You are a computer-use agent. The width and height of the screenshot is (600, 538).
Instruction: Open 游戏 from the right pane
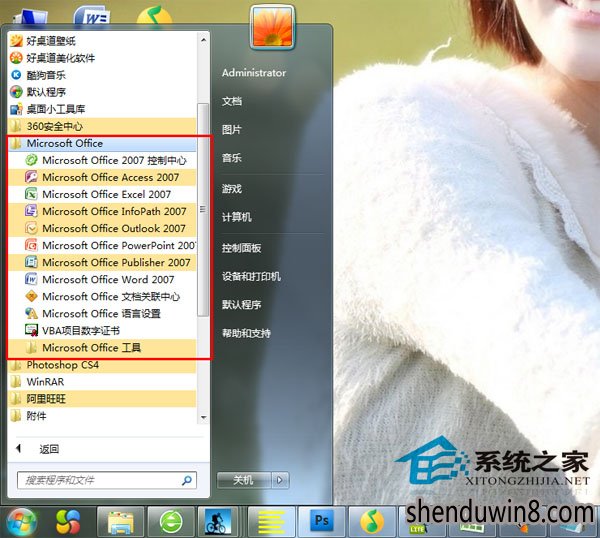[x=232, y=189]
